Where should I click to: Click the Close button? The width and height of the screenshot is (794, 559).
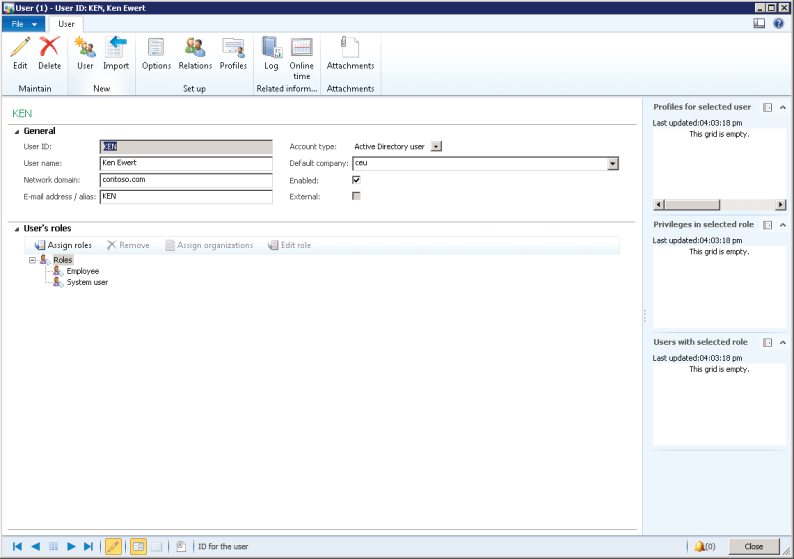tap(753, 546)
